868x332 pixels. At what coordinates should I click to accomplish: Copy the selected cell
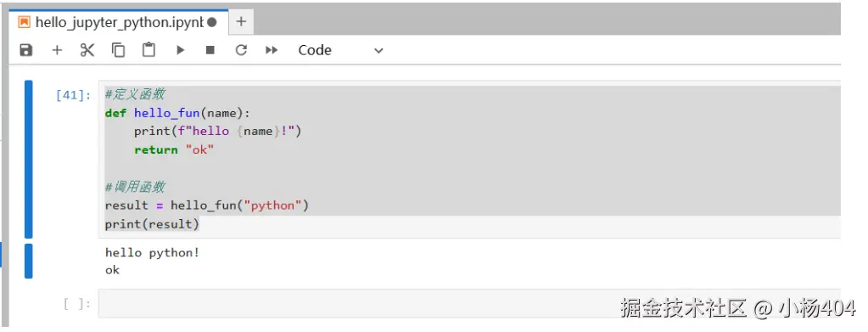(118, 50)
